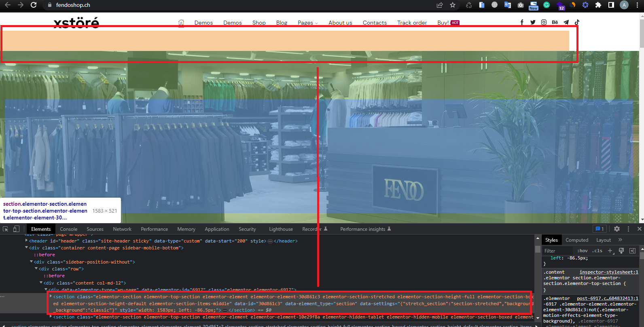Activate DevTools inspect element picker

pos(6,229)
